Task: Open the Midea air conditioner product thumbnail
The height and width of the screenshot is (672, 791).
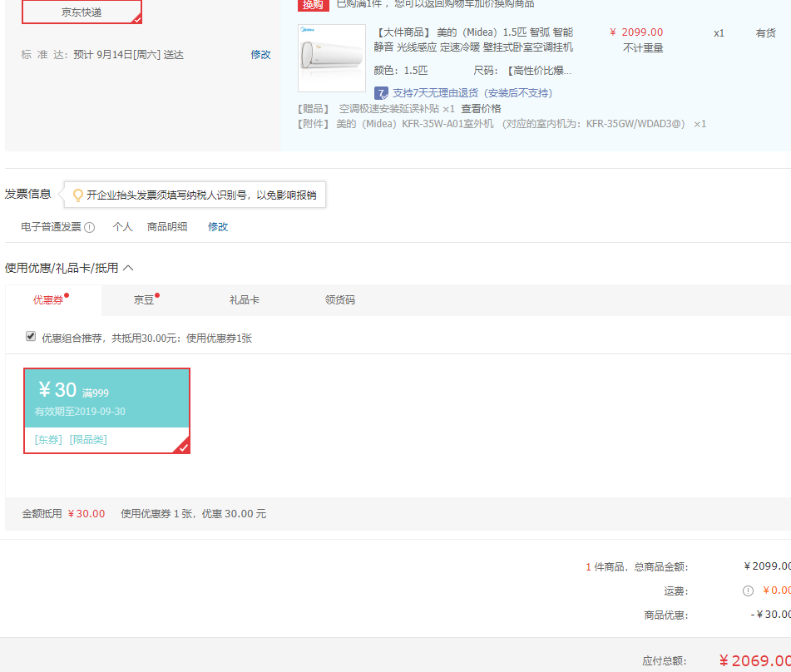Action: [331, 58]
